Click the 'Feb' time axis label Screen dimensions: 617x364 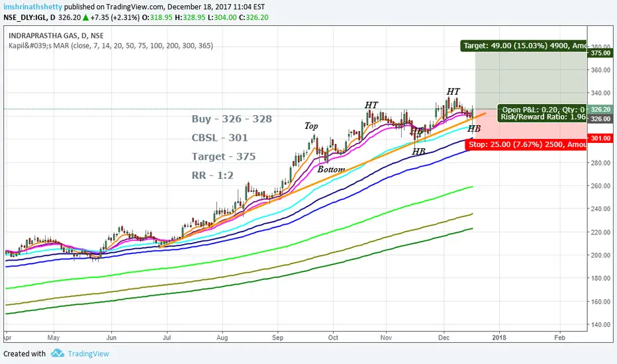[x=559, y=338]
